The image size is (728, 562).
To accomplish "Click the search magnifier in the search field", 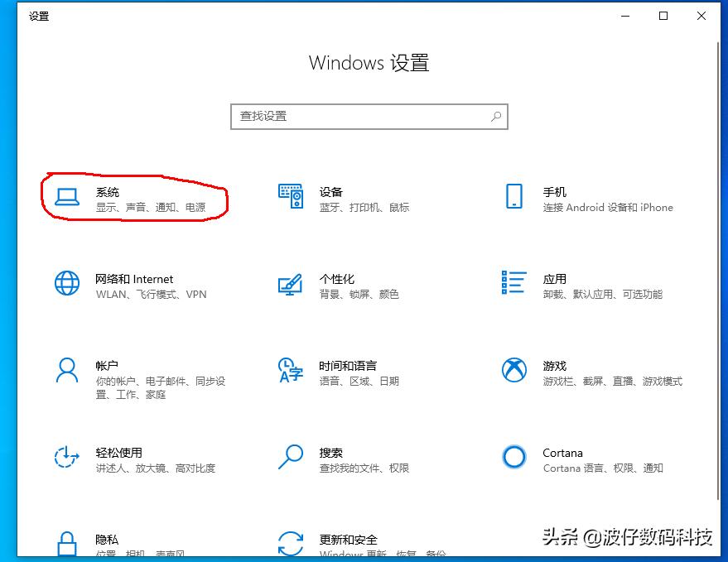I will (x=495, y=116).
